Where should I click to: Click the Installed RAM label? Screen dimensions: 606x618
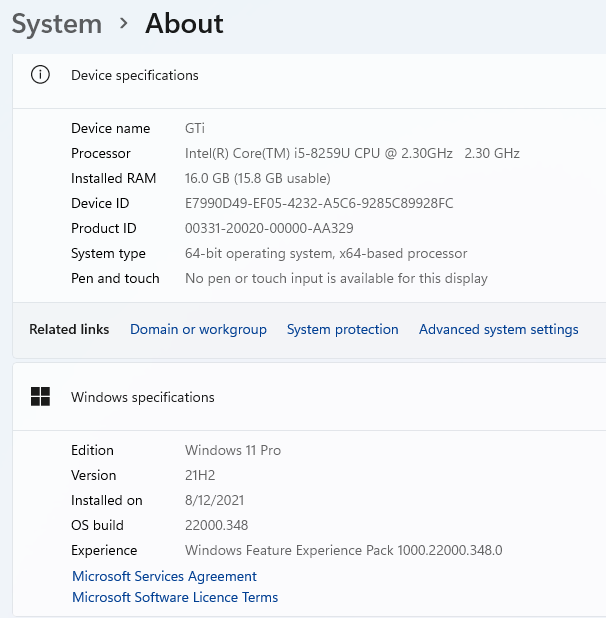pos(113,178)
